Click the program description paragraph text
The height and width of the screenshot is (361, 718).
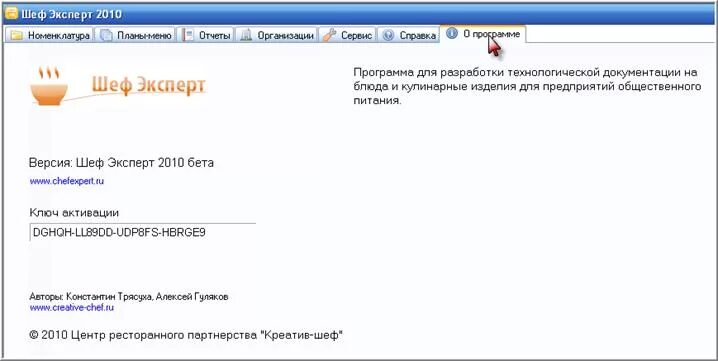[527, 87]
